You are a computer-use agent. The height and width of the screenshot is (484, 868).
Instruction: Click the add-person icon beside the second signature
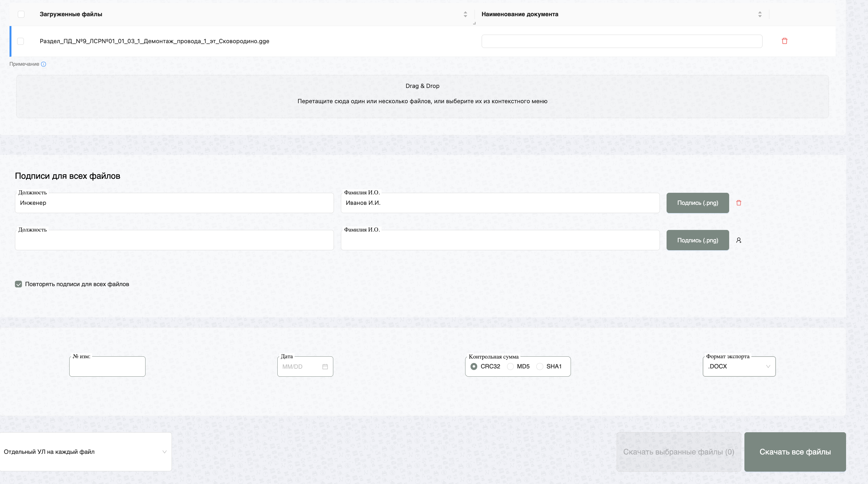click(x=739, y=240)
